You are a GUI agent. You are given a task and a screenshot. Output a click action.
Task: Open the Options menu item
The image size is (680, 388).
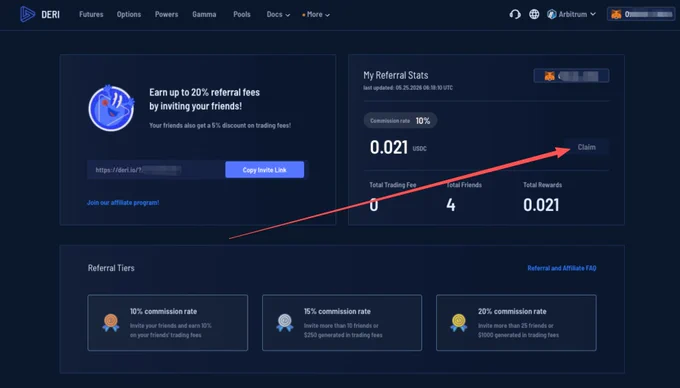pos(129,14)
